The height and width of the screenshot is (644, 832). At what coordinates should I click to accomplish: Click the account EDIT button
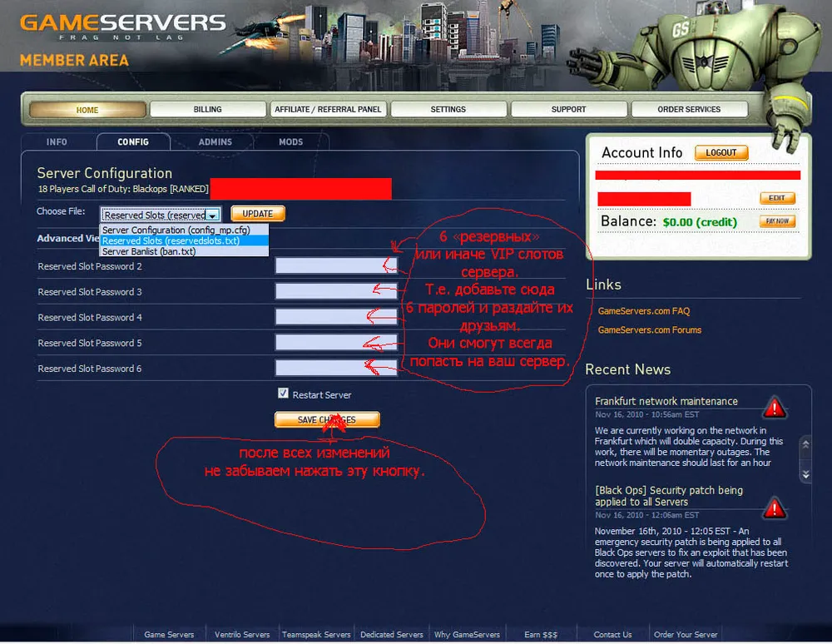(777, 198)
